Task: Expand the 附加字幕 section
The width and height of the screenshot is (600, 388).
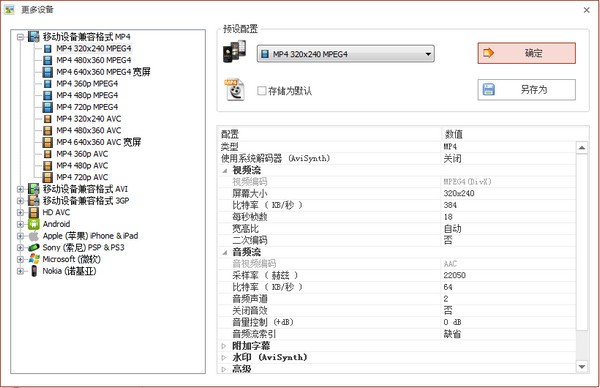Action: tap(224, 346)
